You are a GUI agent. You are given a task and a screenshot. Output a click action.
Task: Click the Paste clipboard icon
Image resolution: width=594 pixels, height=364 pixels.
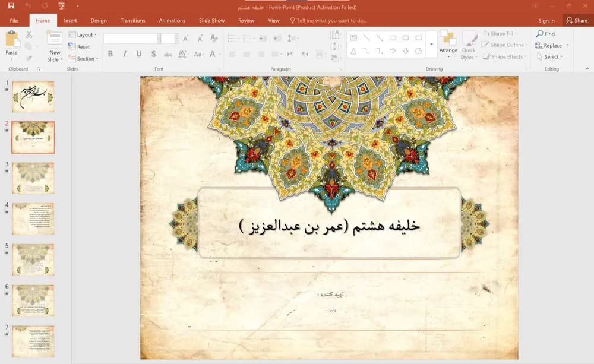[12, 39]
